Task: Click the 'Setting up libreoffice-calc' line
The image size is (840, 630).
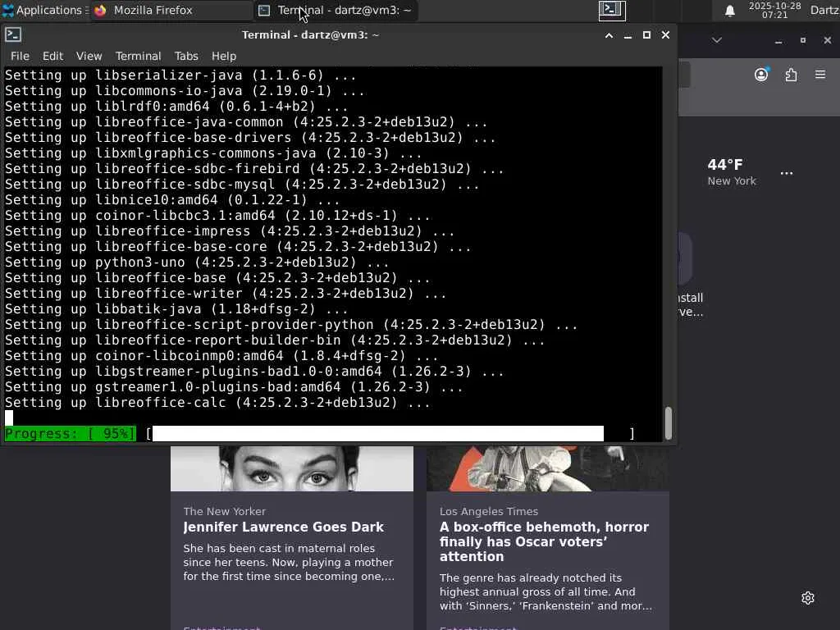Action: click(217, 402)
